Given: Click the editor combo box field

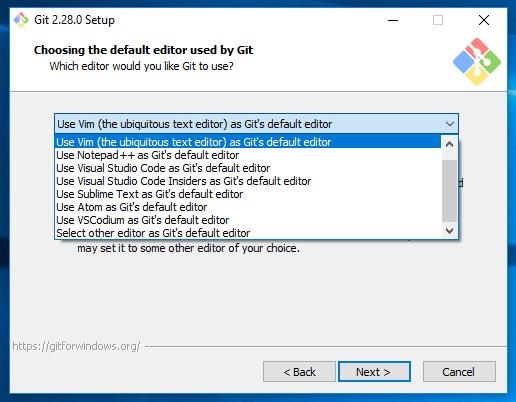Looking at the screenshot, I should (x=256, y=124).
